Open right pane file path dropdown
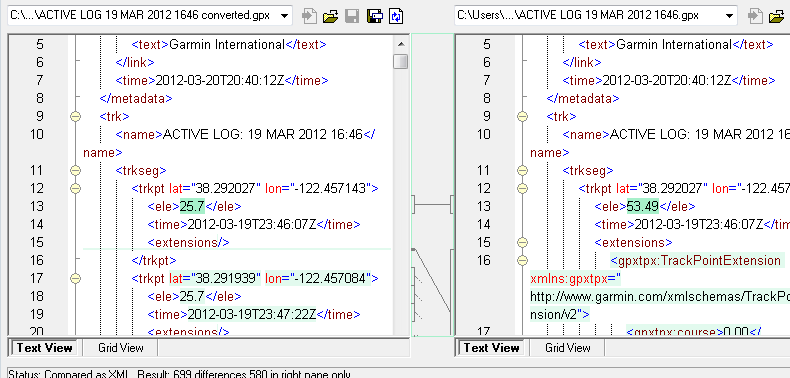 tap(730, 16)
